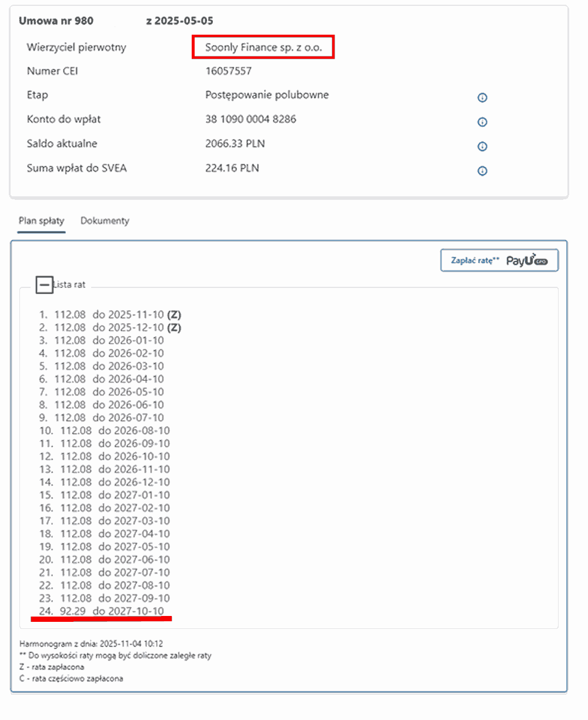The height and width of the screenshot is (720, 588).
Task: Switch to the Dokumenty tab
Action: tap(105, 221)
